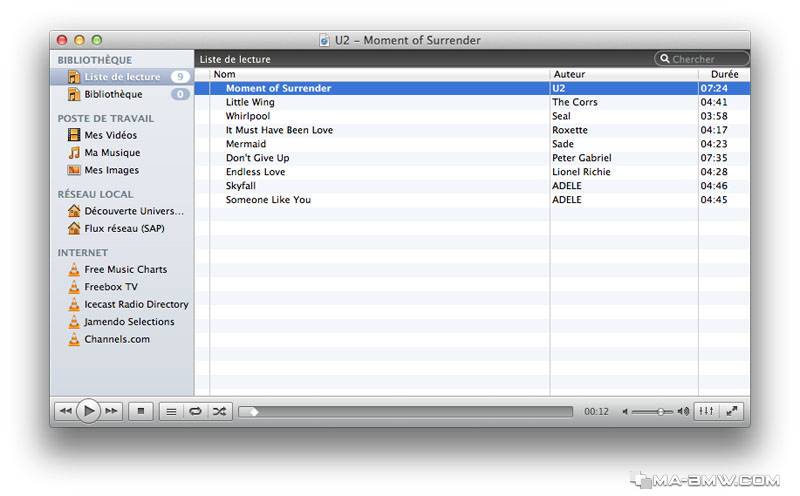The image size is (800, 496).
Task: Toggle shuffle random playback
Action: pos(220,411)
